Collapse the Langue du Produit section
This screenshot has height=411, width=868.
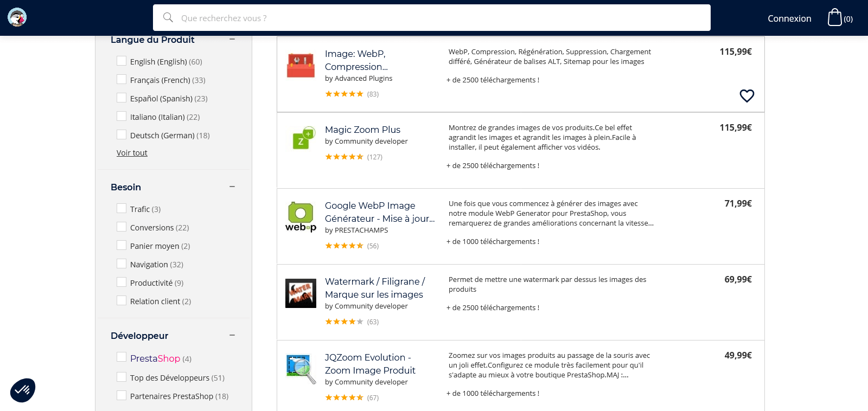coord(232,39)
